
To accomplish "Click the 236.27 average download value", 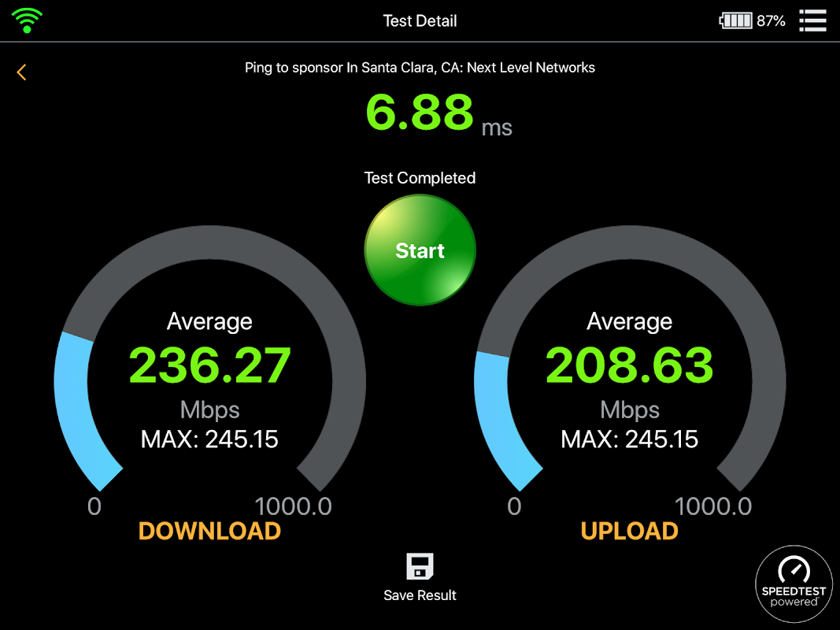I will [x=210, y=365].
